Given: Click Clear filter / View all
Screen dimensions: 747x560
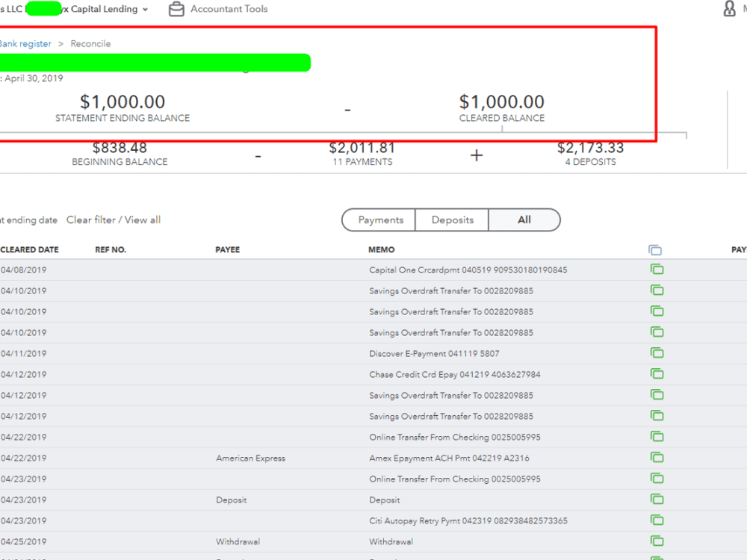Looking at the screenshot, I should 114,220.
